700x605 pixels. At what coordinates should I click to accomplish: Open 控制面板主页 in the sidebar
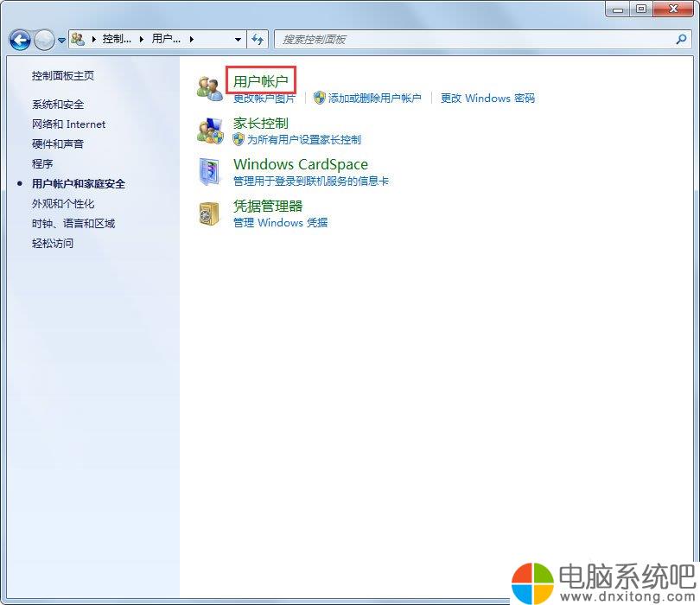click(63, 76)
